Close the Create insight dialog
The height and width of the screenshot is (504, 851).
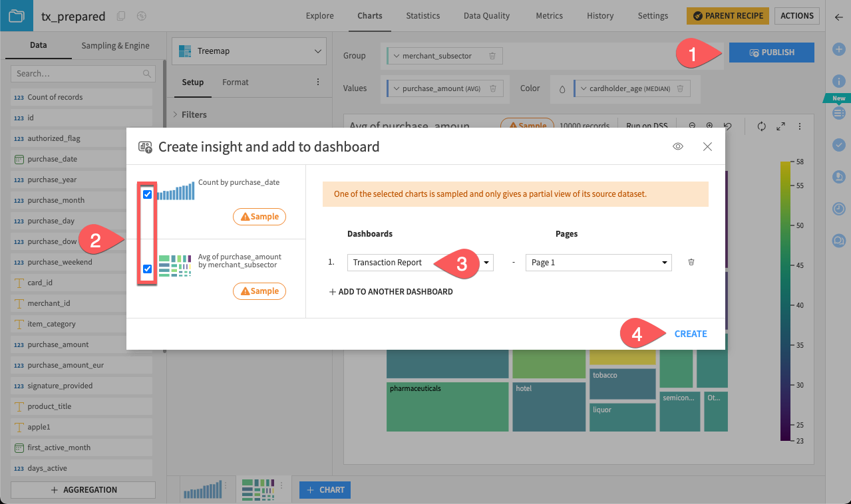click(x=707, y=147)
